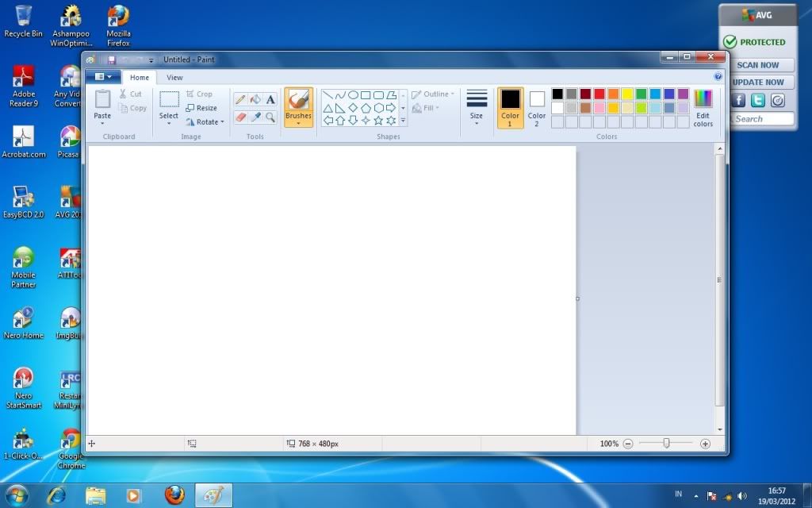The image size is (812, 508).
Task: Select the Magnifier tool
Action: tap(270, 117)
